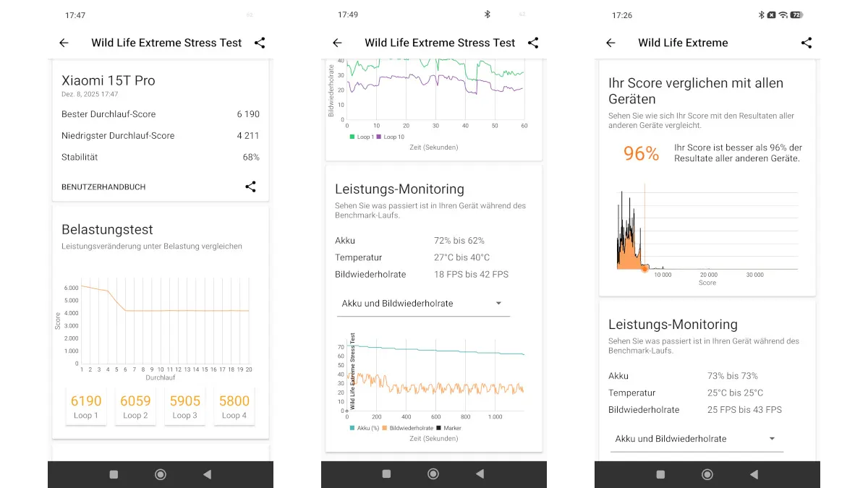This screenshot has width=868, height=488.
Task: Toggle Loop 10 series in chart legend
Action: (391, 137)
